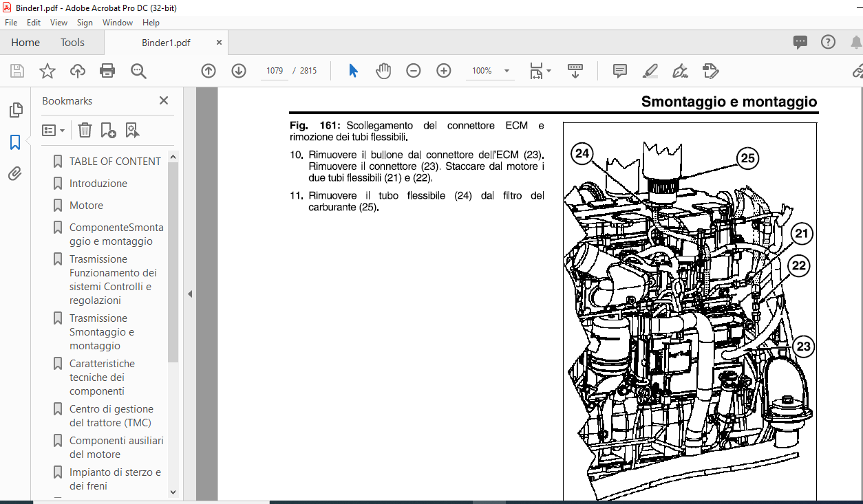Open the page thumbnails panel
The image size is (863, 504).
click(x=15, y=110)
